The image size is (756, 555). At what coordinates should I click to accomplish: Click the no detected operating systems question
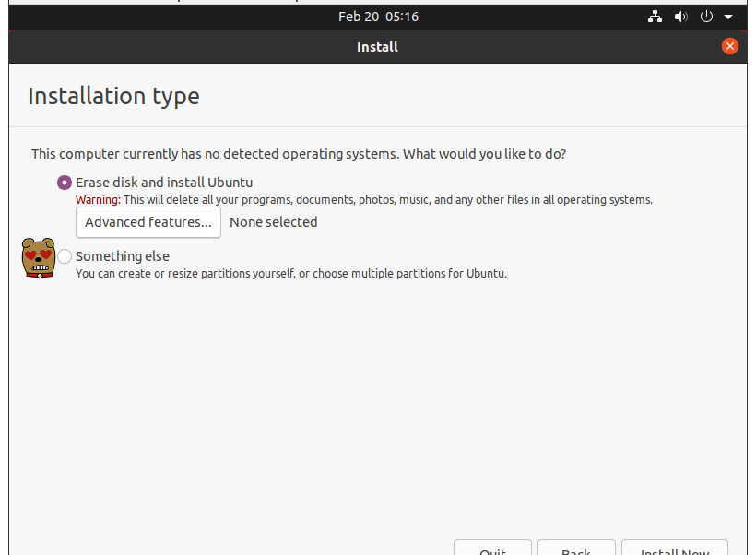tap(299, 154)
